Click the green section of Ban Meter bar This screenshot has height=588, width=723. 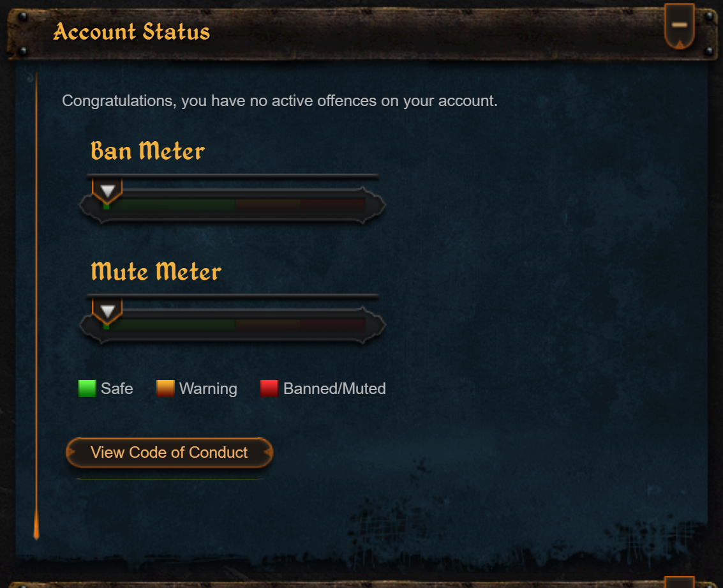pos(170,205)
